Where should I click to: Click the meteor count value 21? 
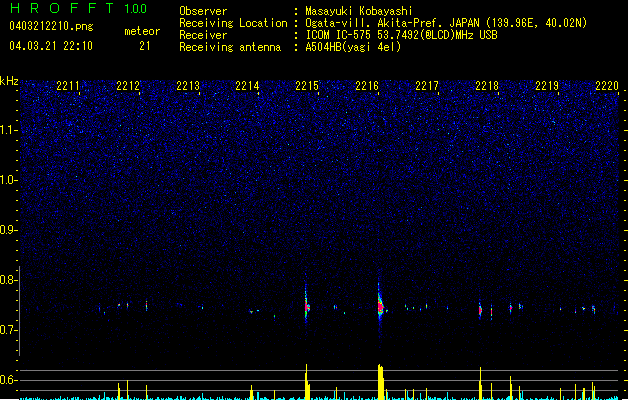pos(145,46)
